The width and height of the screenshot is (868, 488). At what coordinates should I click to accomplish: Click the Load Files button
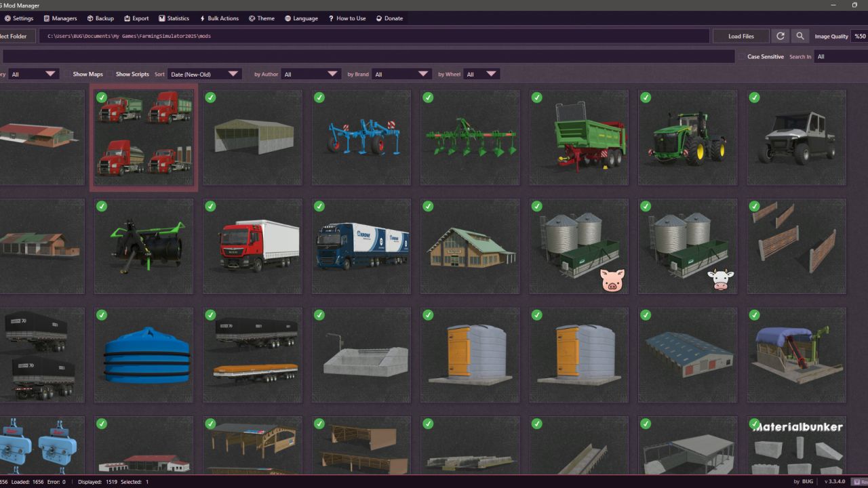(x=741, y=36)
